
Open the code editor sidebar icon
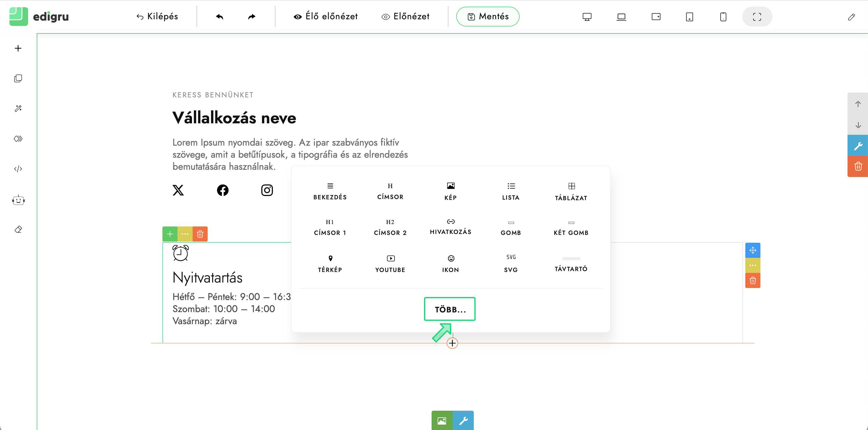coord(18,169)
